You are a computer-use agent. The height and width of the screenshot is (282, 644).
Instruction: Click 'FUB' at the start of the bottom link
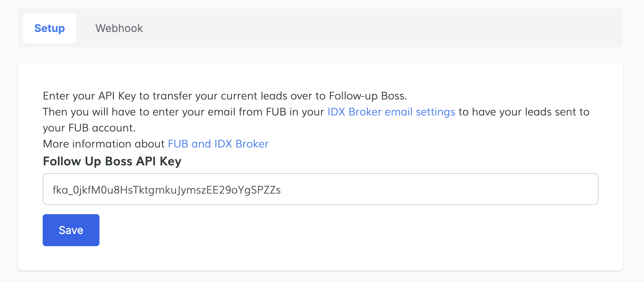pos(178,144)
